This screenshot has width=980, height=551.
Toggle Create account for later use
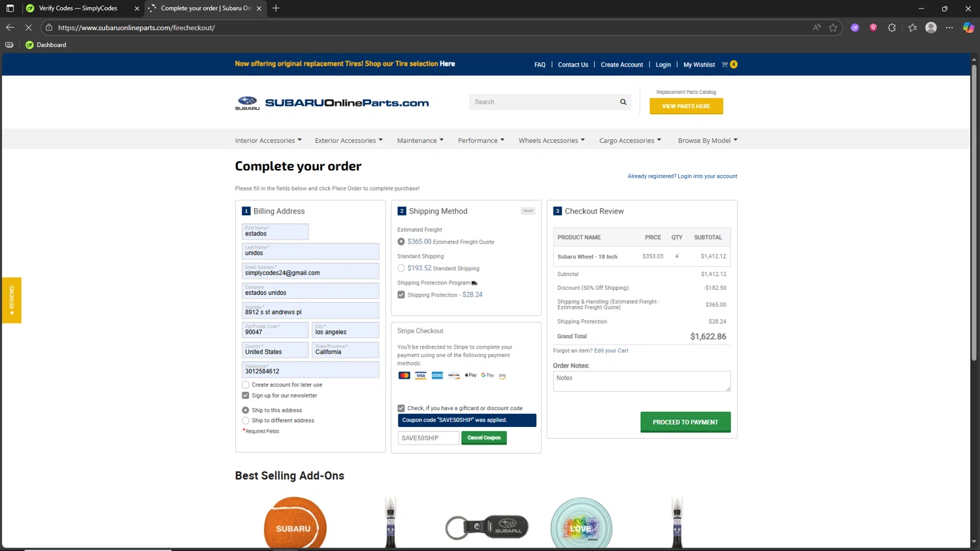tap(246, 385)
